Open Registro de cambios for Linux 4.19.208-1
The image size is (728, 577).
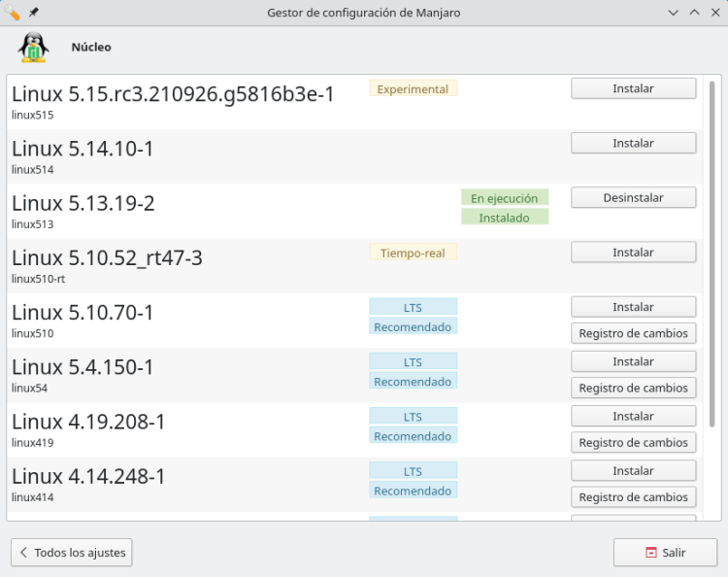(633, 442)
